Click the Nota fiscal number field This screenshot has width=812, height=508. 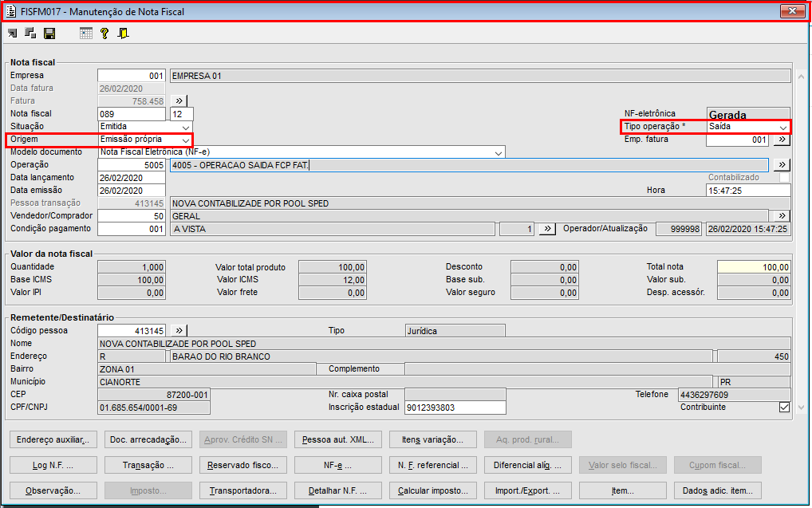pyautogui.click(x=132, y=114)
